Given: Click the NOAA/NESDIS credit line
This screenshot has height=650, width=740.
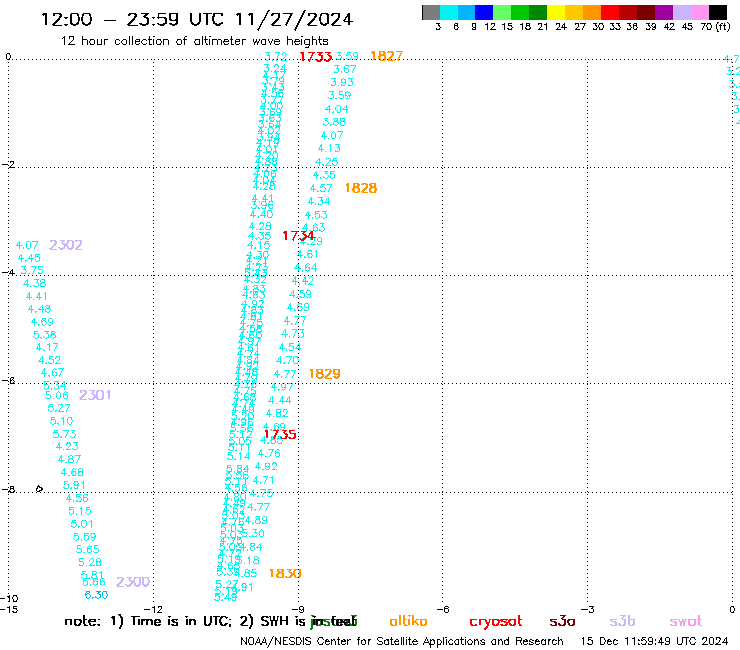Looking at the screenshot, I should (x=402, y=641).
